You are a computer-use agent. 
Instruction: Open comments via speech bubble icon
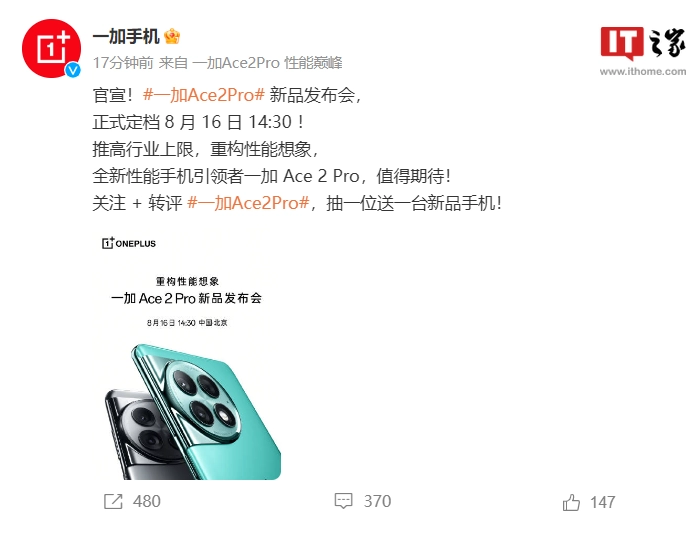344,501
